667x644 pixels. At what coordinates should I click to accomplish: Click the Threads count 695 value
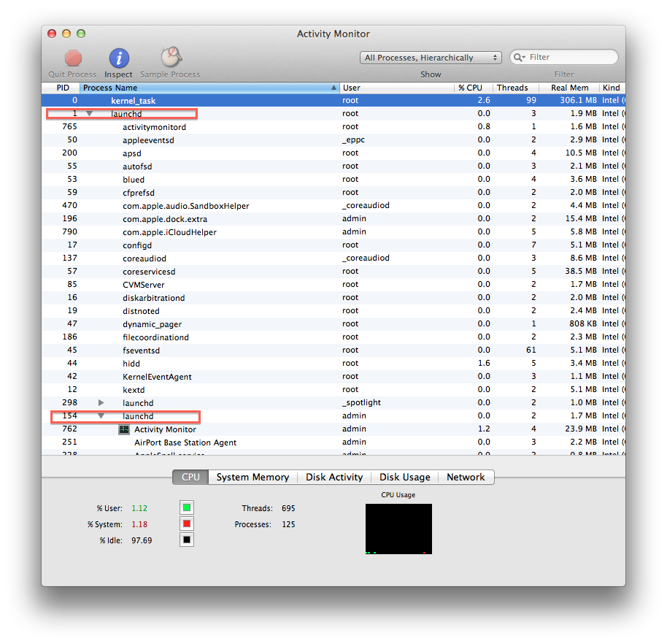[288, 508]
